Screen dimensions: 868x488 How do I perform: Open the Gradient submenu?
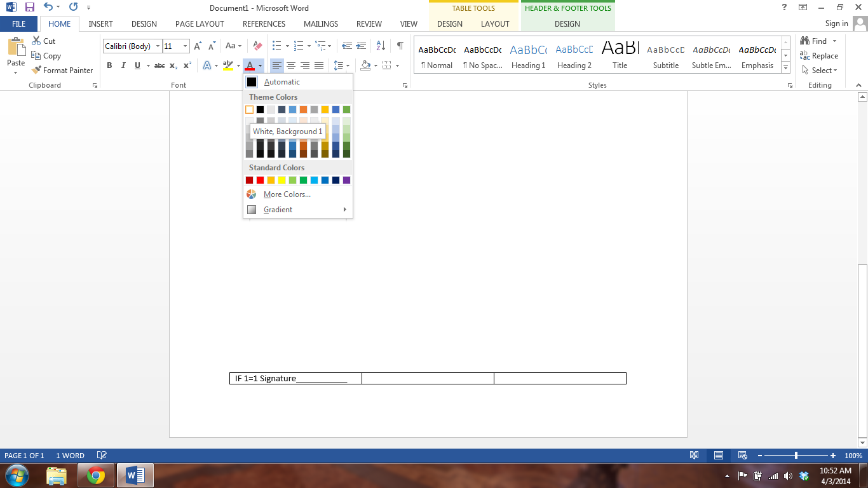[x=298, y=210]
